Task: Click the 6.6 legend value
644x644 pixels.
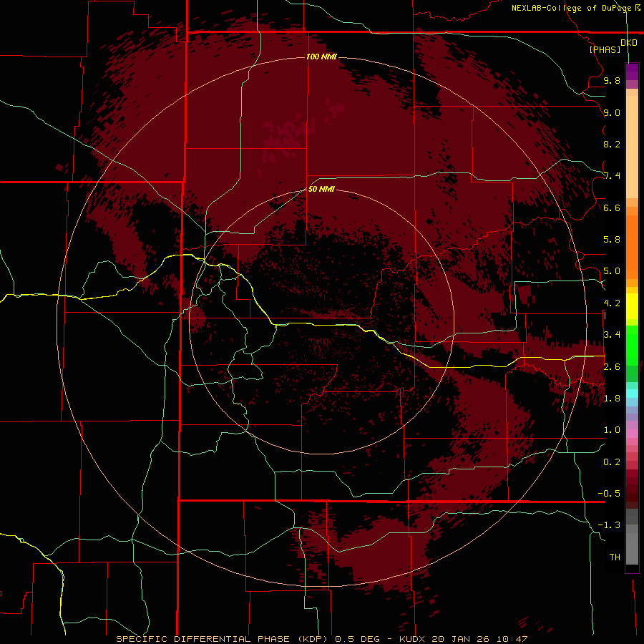Action: click(612, 208)
